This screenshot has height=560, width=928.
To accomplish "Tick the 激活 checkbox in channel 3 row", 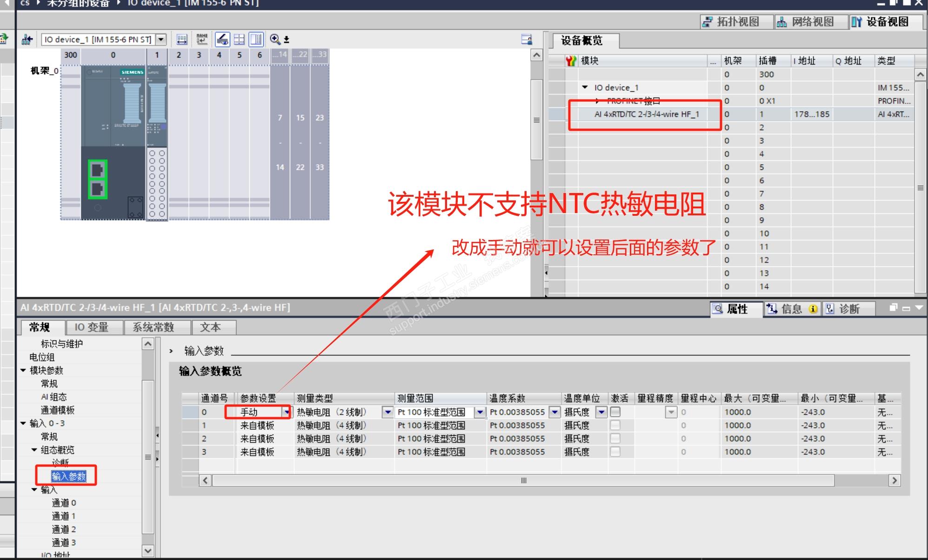I will [x=615, y=452].
